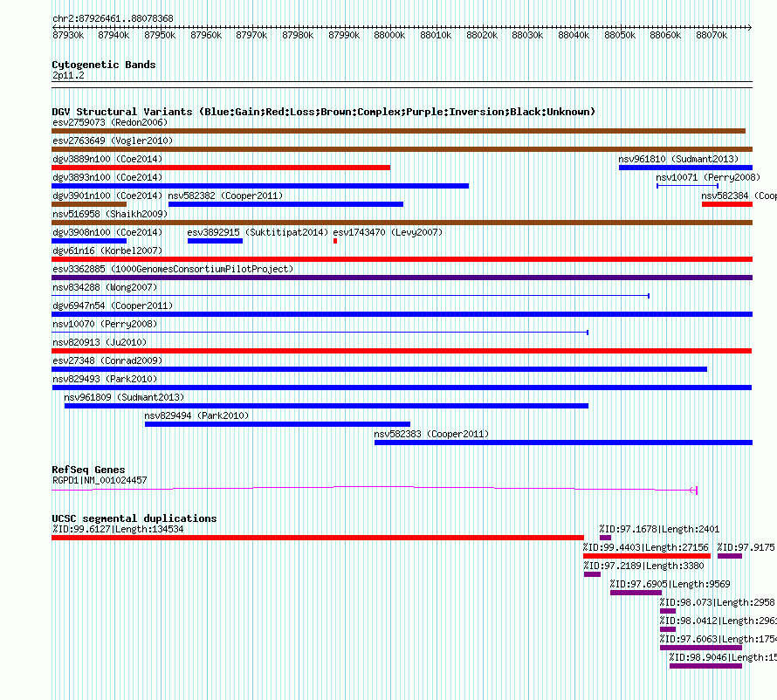This screenshot has width=777, height=700.
Task: Click the nsv582382 (Cooper2011) label
Action: 225,196
